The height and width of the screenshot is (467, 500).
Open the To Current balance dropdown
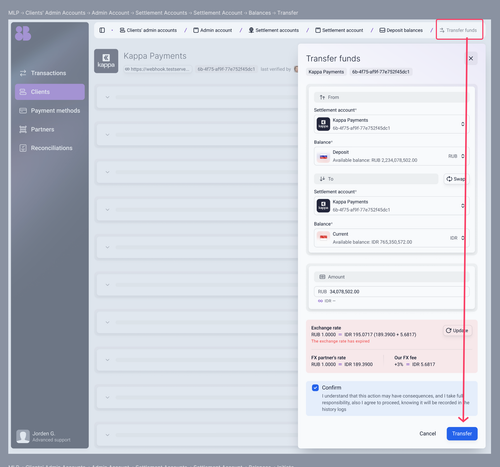click(391, 238)
